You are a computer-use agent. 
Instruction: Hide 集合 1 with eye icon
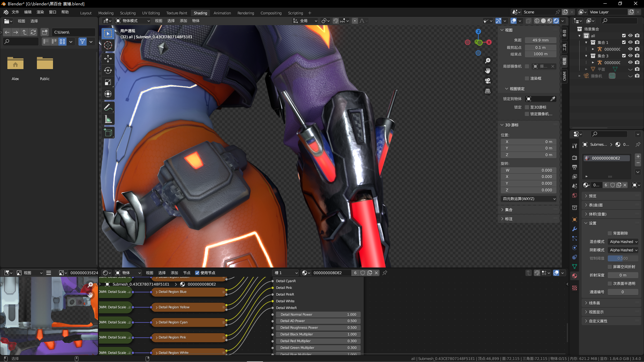click(630, 43)
